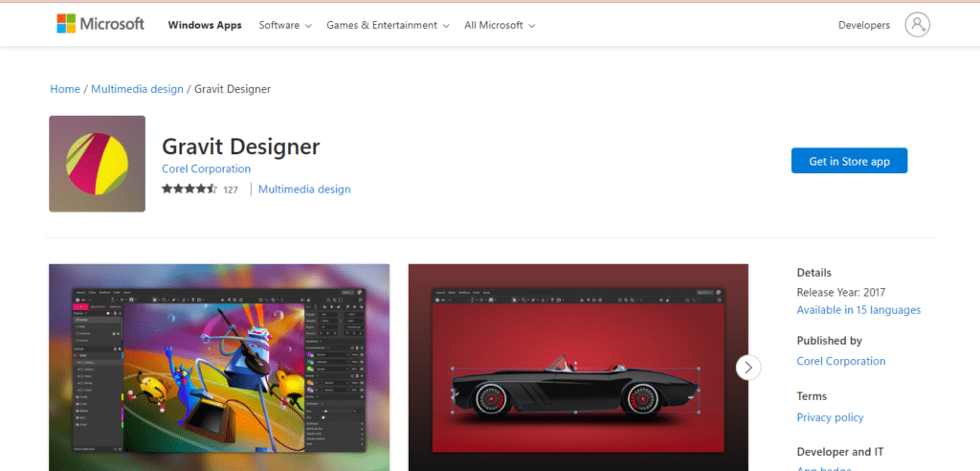Open Corel Corporation link under title
Screen dimensions: 980x471
(207, 168)
